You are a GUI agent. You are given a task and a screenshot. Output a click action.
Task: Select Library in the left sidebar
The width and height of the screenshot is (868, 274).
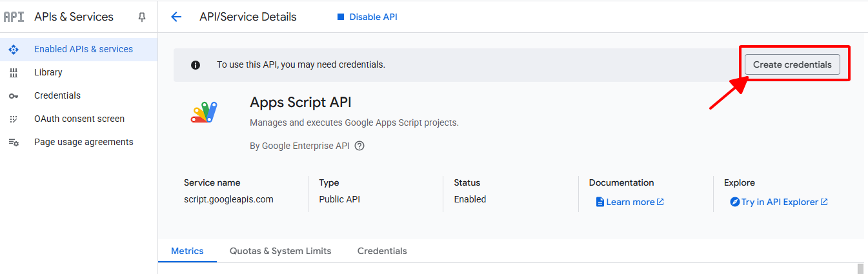(x=48, y=73)
